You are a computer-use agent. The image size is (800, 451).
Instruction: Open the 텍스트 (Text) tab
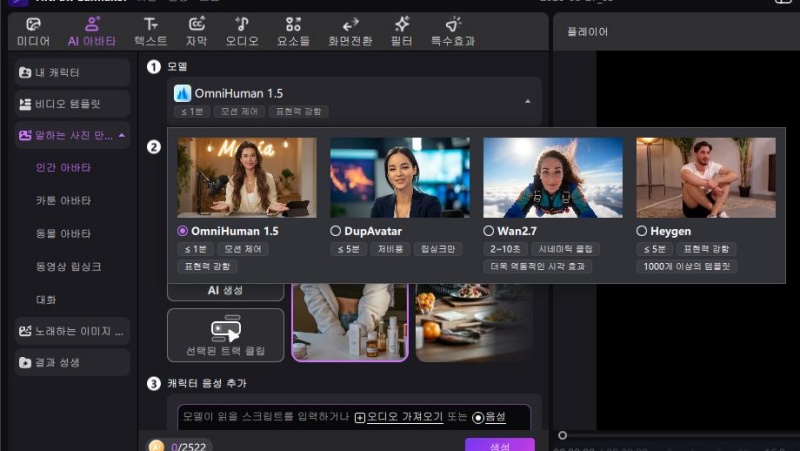click(x=151, y=32)
